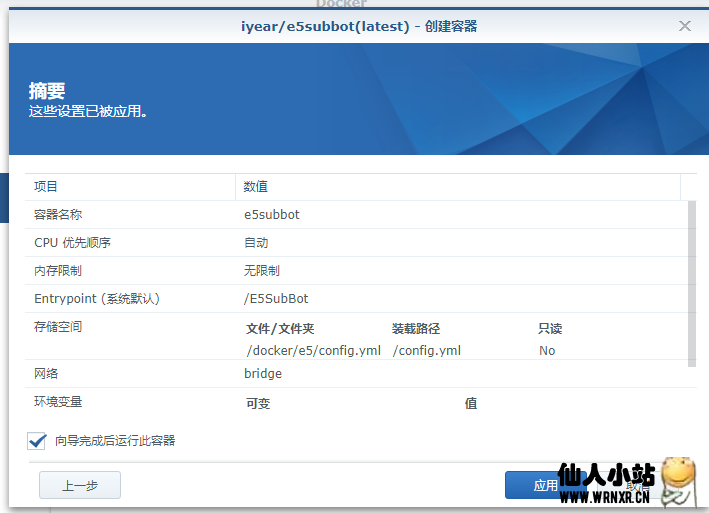Select the 只读 sub-header

(x=550, y=329)
